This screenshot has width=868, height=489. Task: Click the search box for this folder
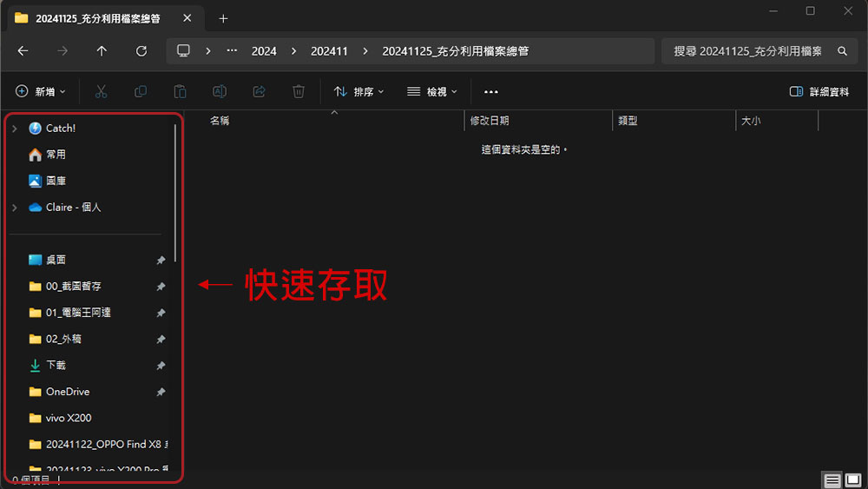[759, 51]
